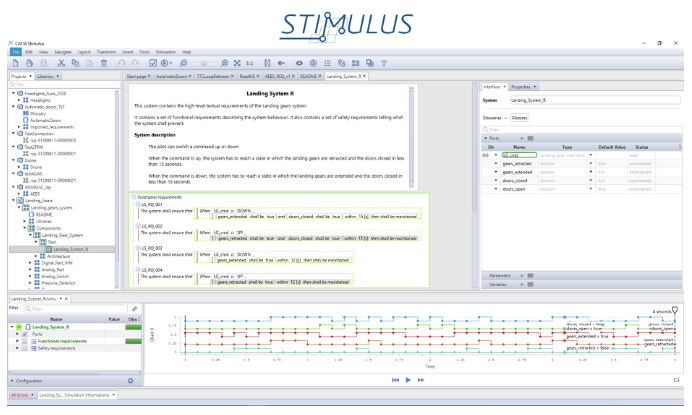
Task: Toggle the Functional requirements checkbox
Action: 25,341
